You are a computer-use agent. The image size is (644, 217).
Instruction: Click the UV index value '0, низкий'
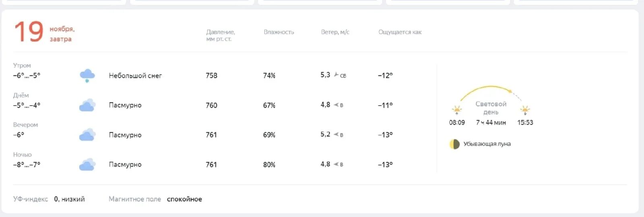pos(69,199)
